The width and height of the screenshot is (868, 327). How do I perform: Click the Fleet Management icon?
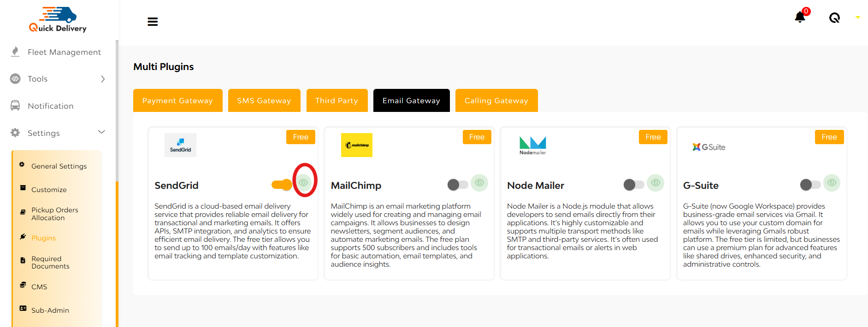point(15,52)
